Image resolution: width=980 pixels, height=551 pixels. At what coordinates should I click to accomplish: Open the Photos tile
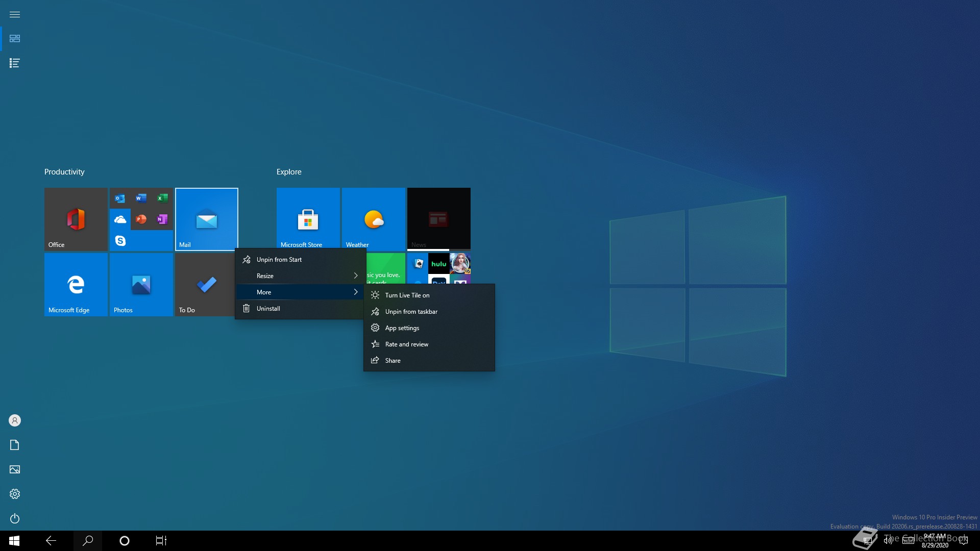tap(141, 285)
